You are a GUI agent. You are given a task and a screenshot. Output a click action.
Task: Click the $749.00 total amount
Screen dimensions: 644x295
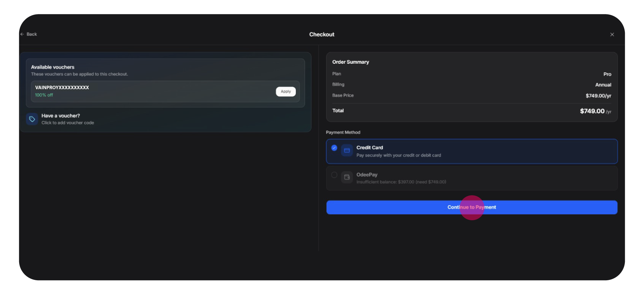point(592,111)
